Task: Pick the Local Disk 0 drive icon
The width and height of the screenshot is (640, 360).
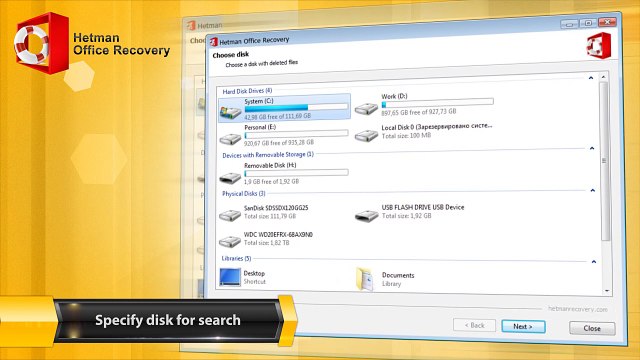Action: click(x=366, y=136)
